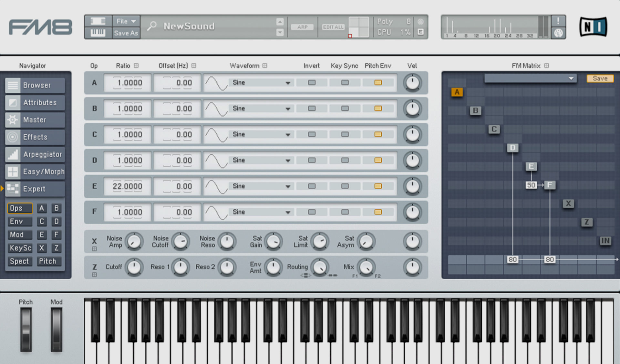Save the FM Matrix preset

pyautogui.click(x=600, y=78)
